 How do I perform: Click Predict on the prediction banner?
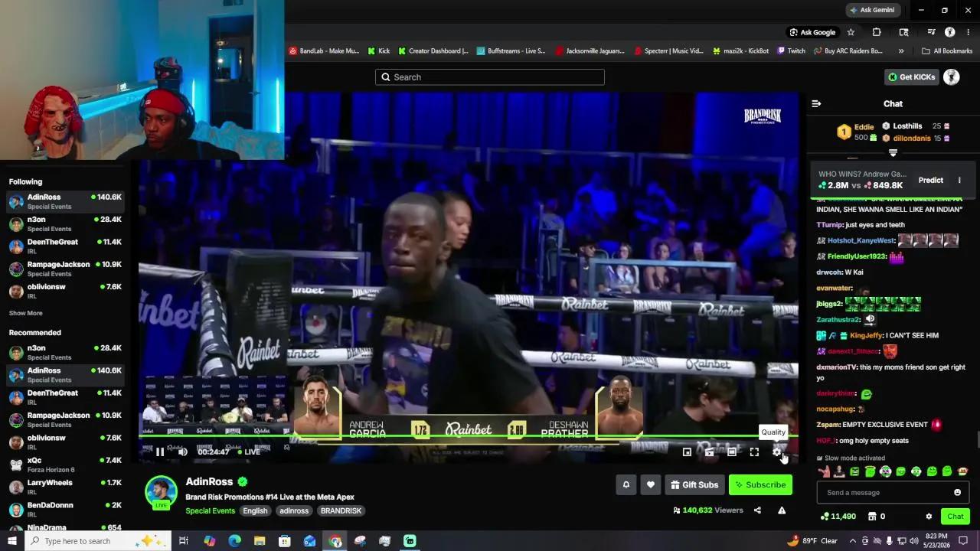click(931, 180)
